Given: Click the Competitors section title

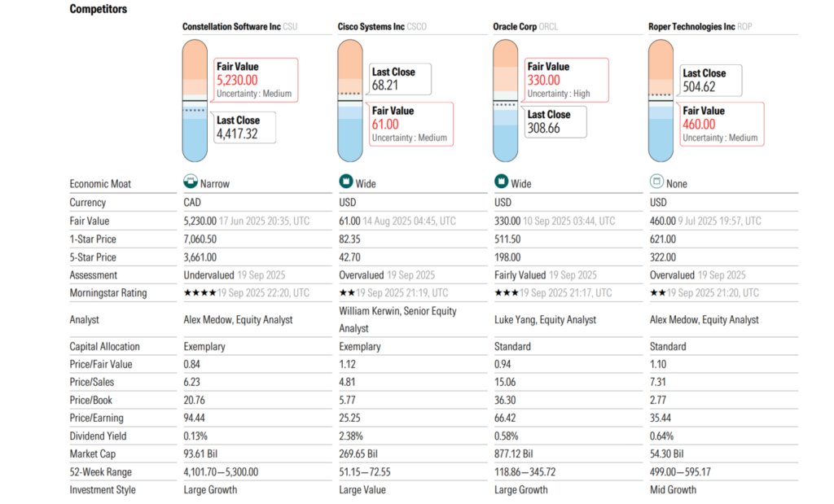Looking at the screenshot, I should point(98,9).
